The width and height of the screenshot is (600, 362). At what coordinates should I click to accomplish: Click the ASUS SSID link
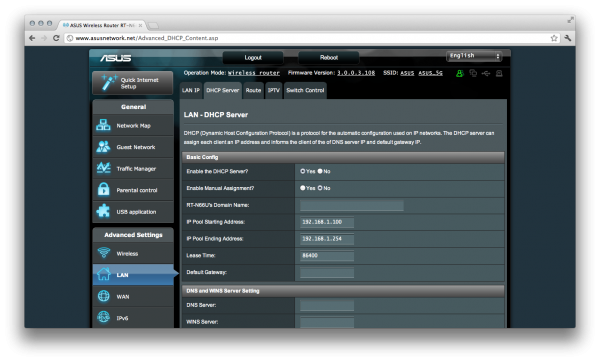[x=407, y=73]
